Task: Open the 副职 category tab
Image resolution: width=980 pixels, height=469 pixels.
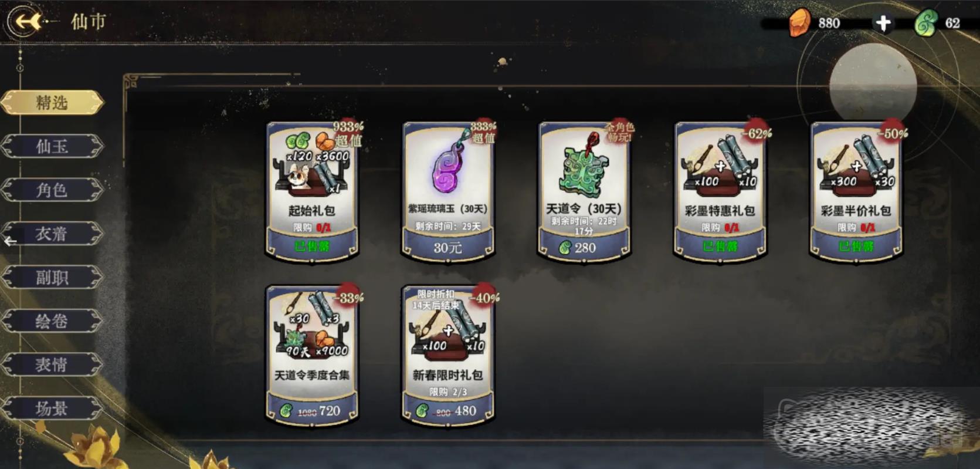Action: 52,277
